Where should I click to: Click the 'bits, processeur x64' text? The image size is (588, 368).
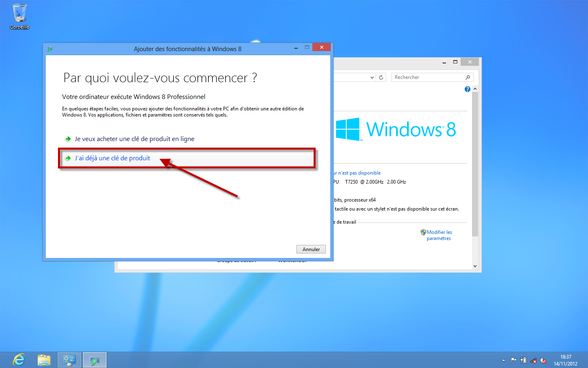click(x=355, y=200)
